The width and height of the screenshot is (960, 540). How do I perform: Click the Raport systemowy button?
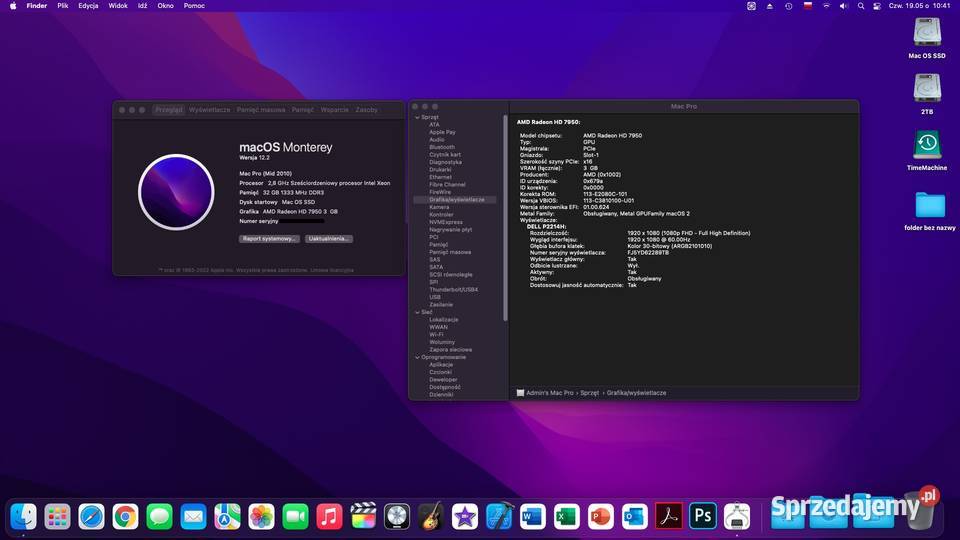269,239
